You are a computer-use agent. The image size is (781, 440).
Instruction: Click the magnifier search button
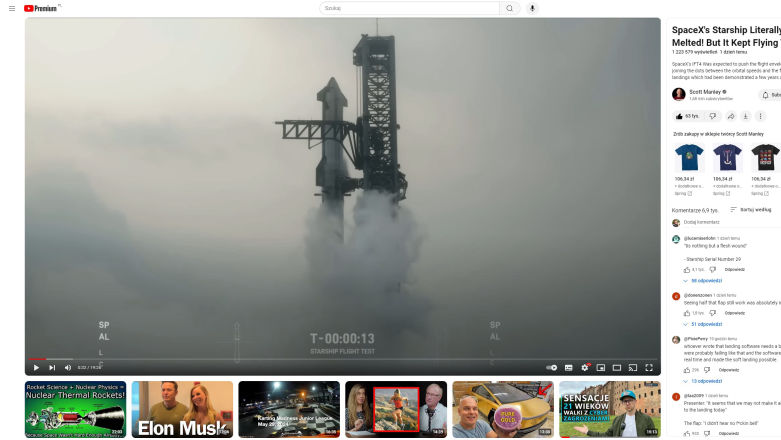(510, 8)
